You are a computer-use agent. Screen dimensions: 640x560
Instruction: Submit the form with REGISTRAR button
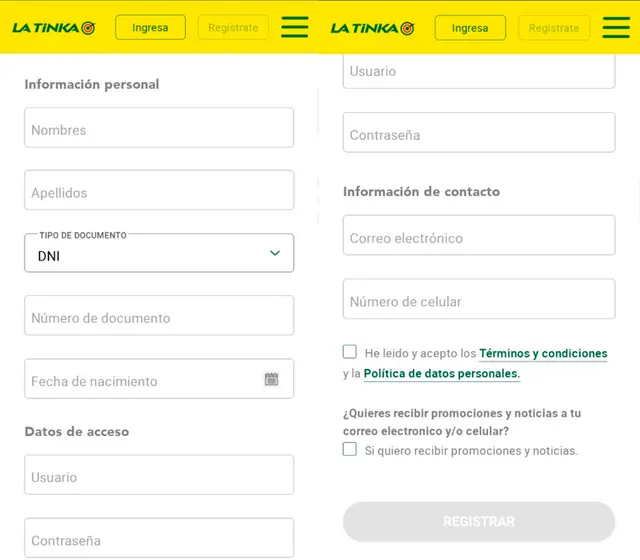click(479, 522)
